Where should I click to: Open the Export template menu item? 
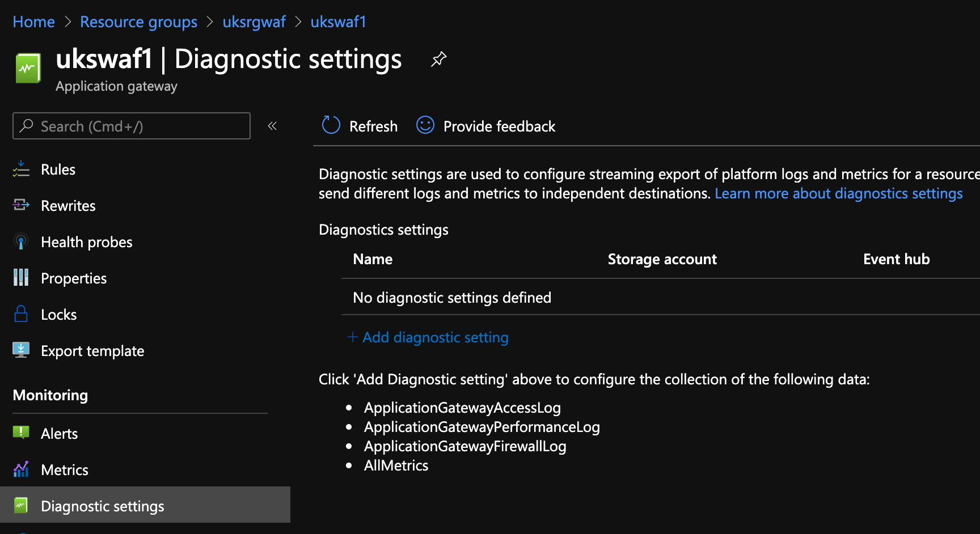point(92,351)
